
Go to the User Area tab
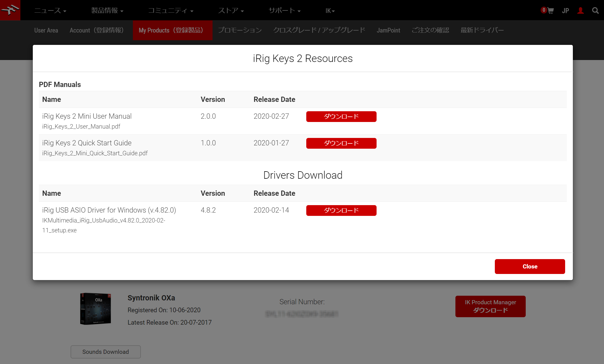click(46, 30)
